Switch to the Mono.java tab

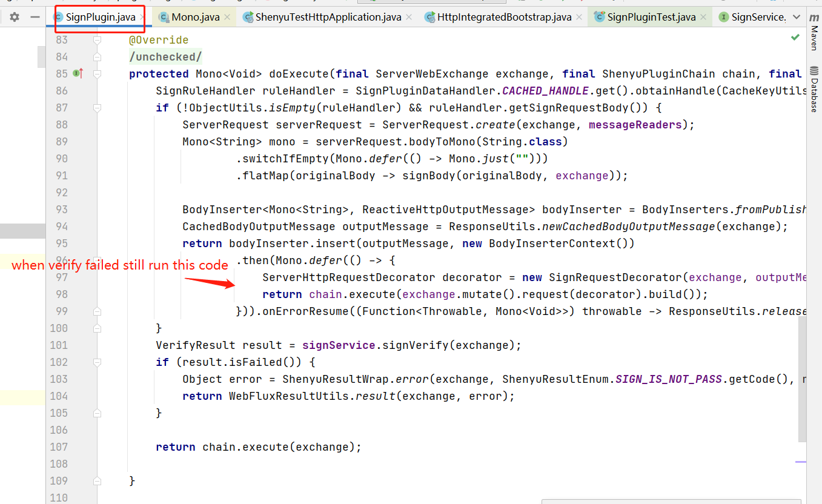[195, 17]
